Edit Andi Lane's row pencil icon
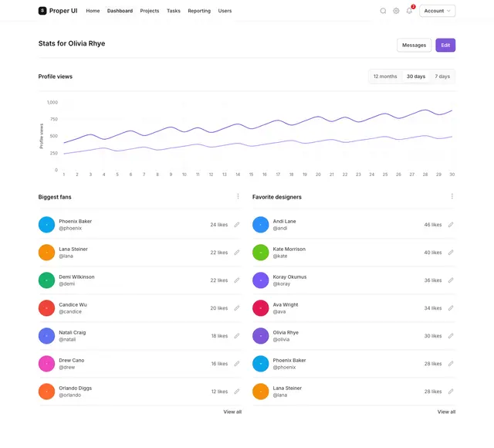This screenshot has height=448, width=494. [451, 225]
